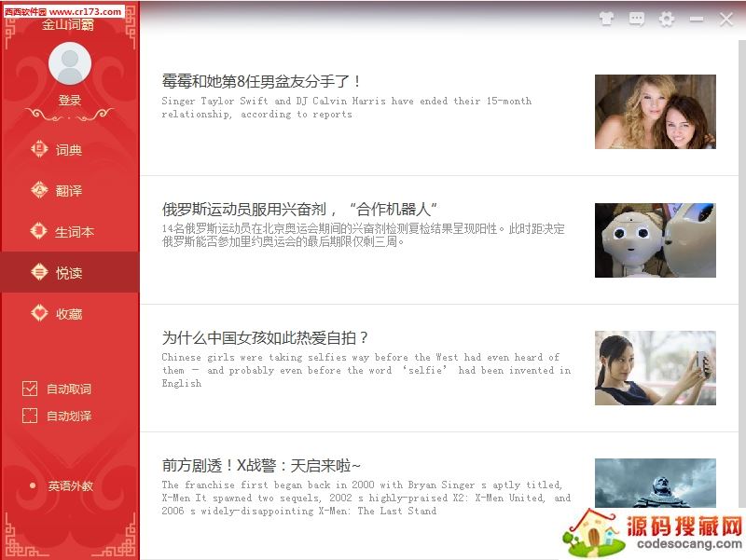Click the 登录 login link
Image resolution: width=746 pixels, height=560 pixels.
point(69,101)
